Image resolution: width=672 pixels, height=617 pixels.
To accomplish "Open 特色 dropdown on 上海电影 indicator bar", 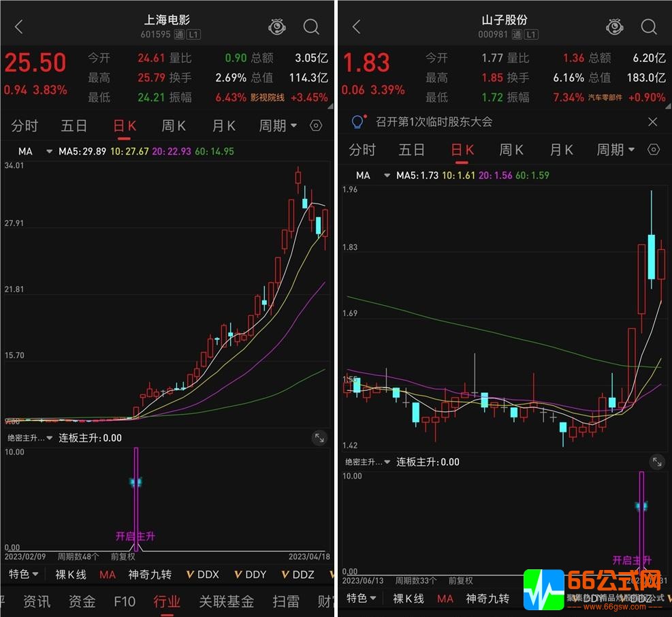I will [x=24, y=574].
